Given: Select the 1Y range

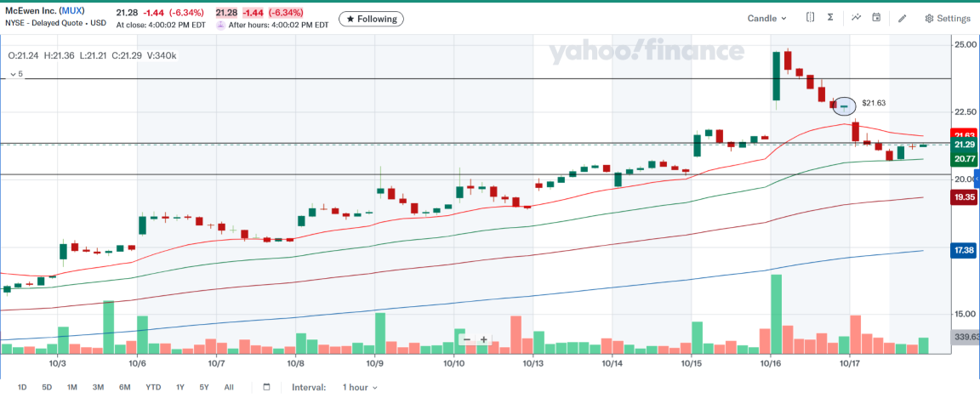Looking at the screenshot, I should 180,388.
